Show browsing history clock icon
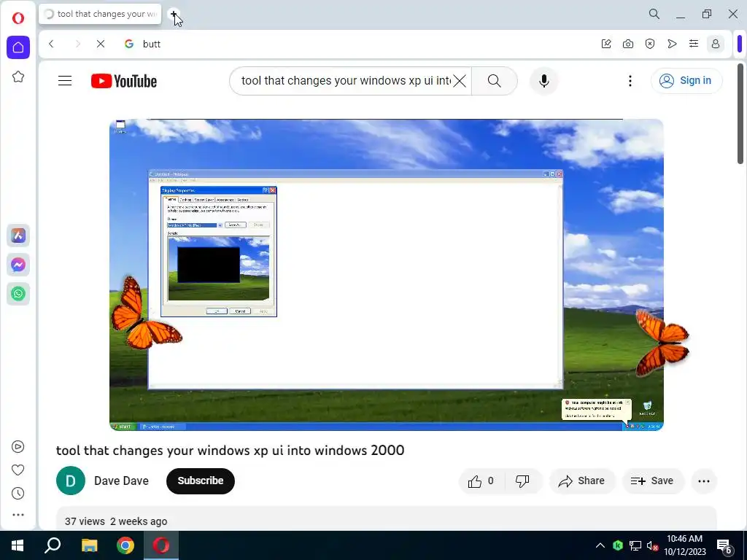 [18, 494]
